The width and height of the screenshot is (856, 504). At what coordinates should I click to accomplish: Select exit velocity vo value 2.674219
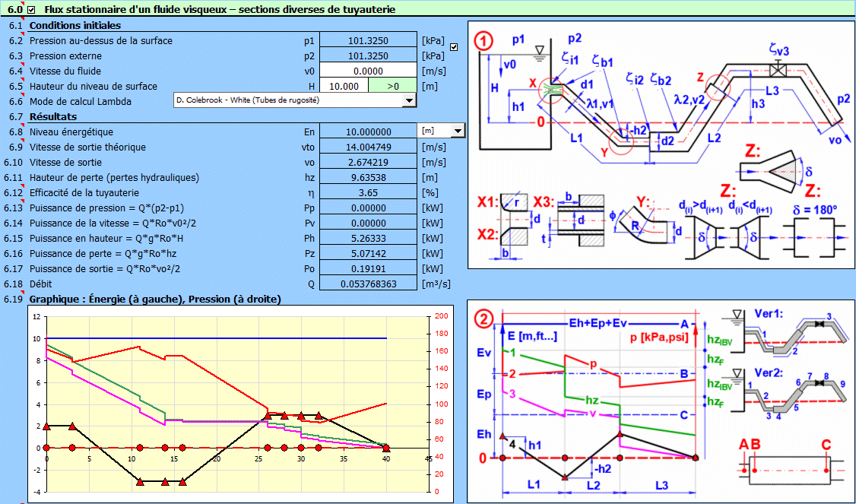click(369, 162)
